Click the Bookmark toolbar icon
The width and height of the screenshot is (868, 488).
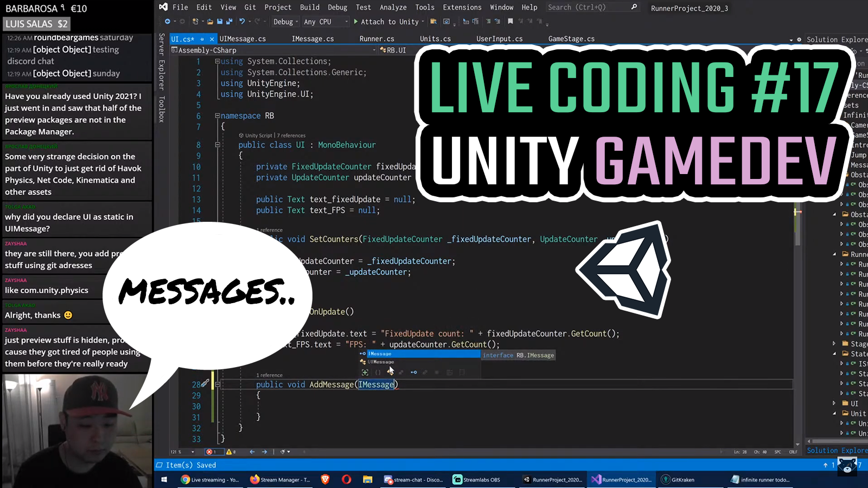[510, 22]
